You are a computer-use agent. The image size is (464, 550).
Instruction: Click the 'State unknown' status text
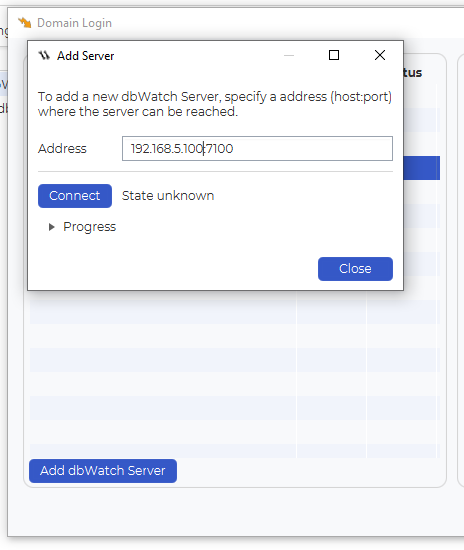(168, 196)
